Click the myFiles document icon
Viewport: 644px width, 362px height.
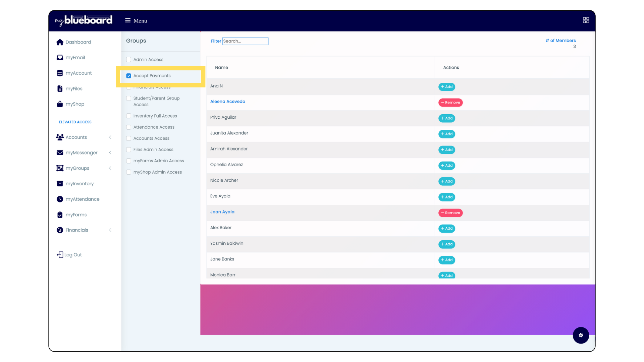pos(60,88)
